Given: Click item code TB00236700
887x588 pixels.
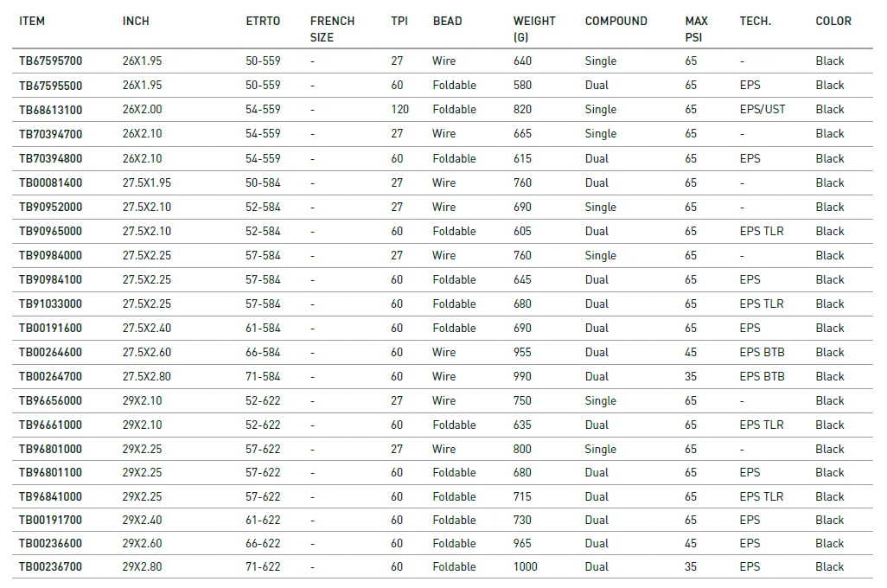Looking at the screenshot, I should click(x=51, y=567).
